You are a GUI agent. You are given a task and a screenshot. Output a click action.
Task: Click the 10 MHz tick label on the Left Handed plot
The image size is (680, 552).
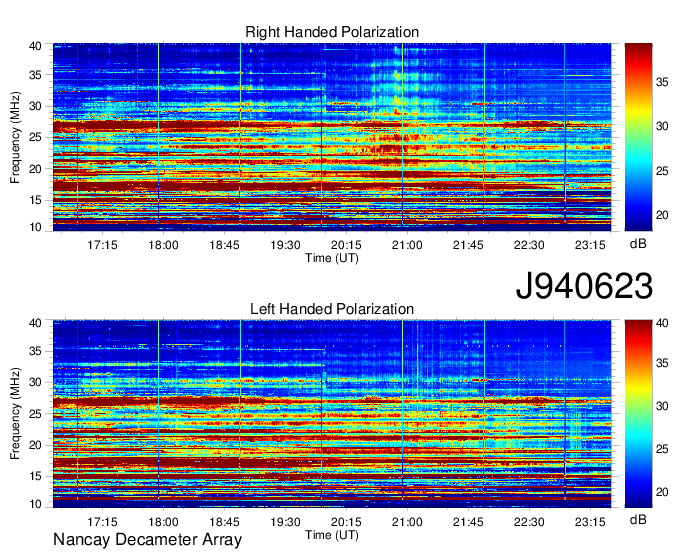click(35, 504)
